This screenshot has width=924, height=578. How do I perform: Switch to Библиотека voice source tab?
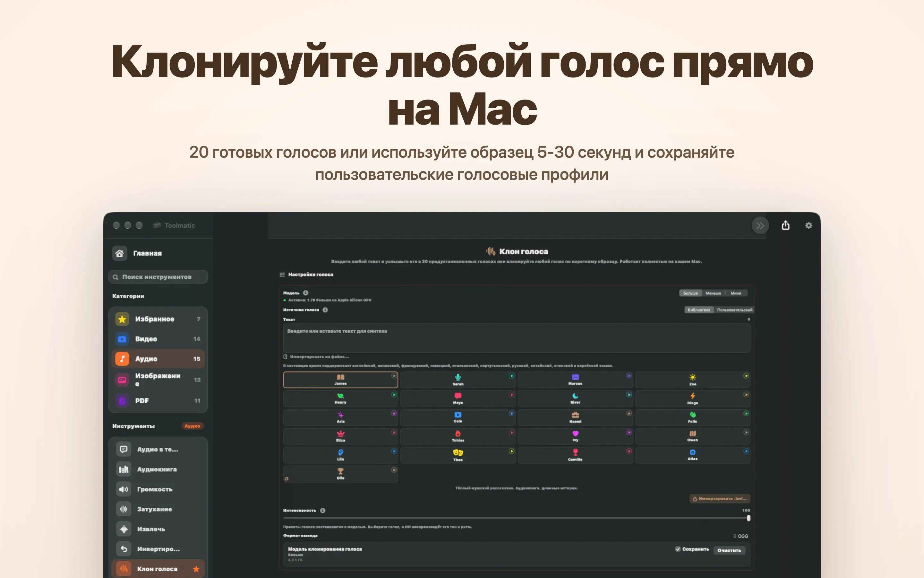[699, 310]
